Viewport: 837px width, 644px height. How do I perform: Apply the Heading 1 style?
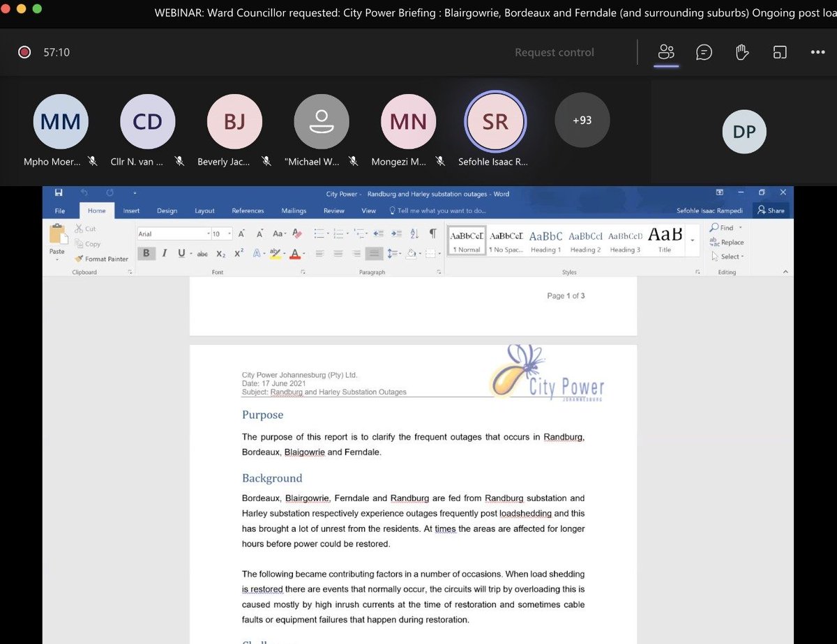click(x=544, y=241)
